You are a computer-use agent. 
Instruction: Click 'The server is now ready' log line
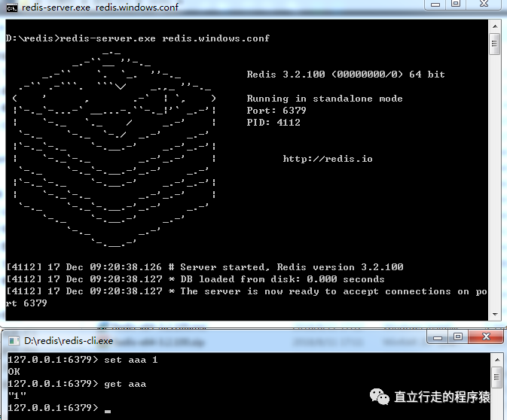246,297
